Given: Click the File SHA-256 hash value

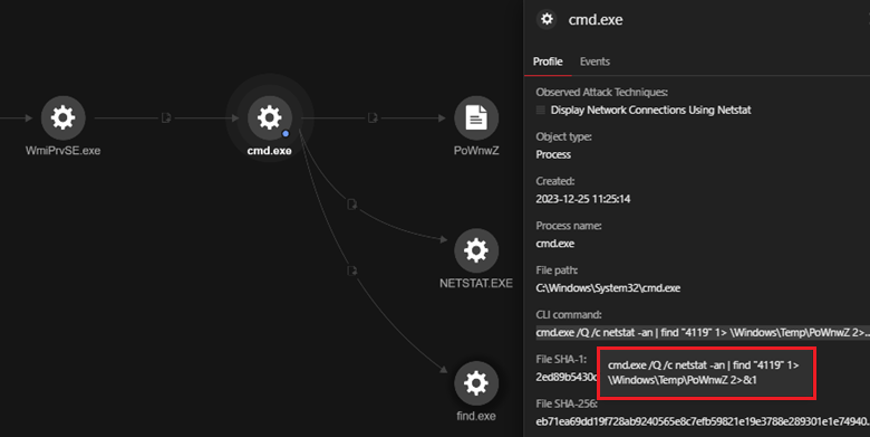Looking at the screenshot, I should (x=700, y=423).
